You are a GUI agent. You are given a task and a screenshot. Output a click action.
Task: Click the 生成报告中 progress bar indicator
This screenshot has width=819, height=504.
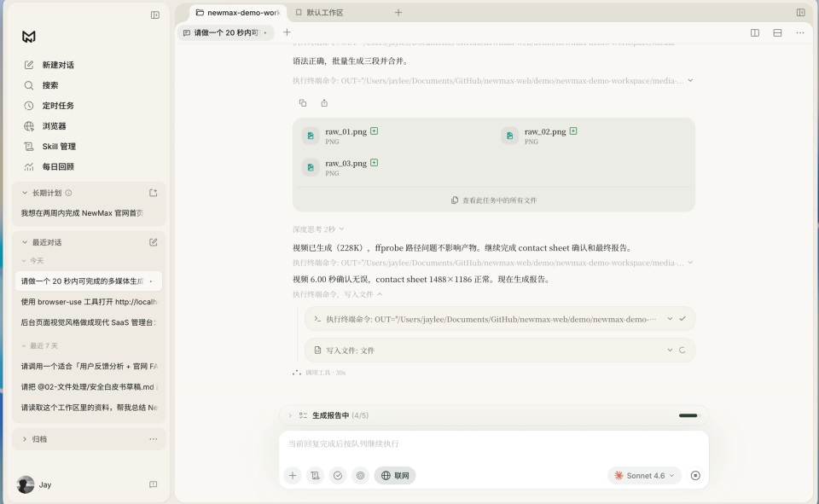[x=688, y=415]
